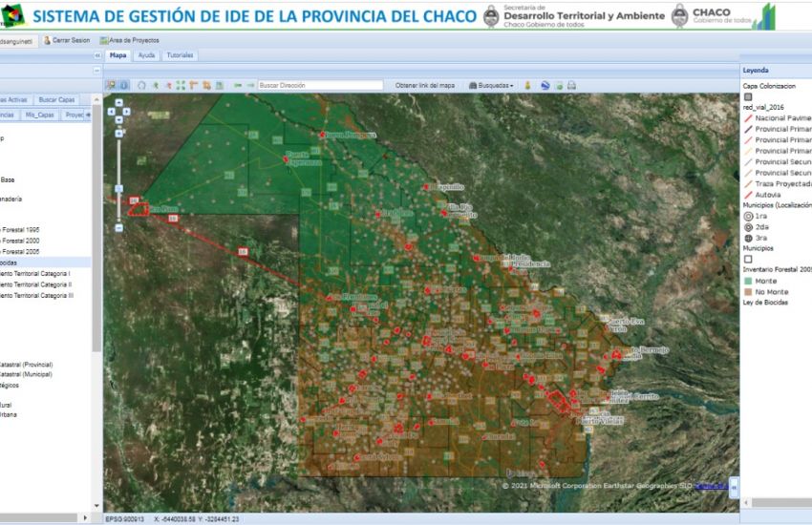Click the Google Earth globe icon
The height and width of the screenshot is (525, 812).
tap(544, 85)
